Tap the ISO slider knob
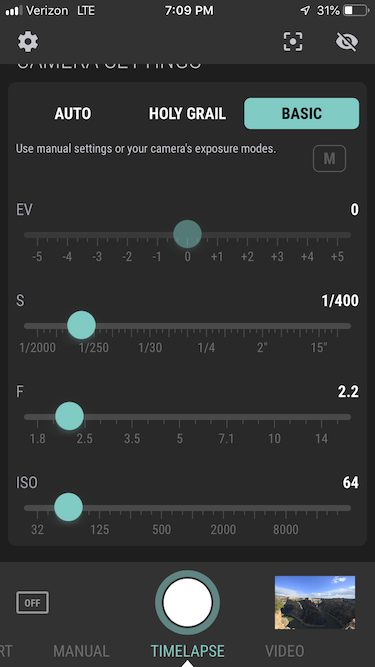Image resolution: width=375 pixels, height=667 pixels. pos(68,507)
